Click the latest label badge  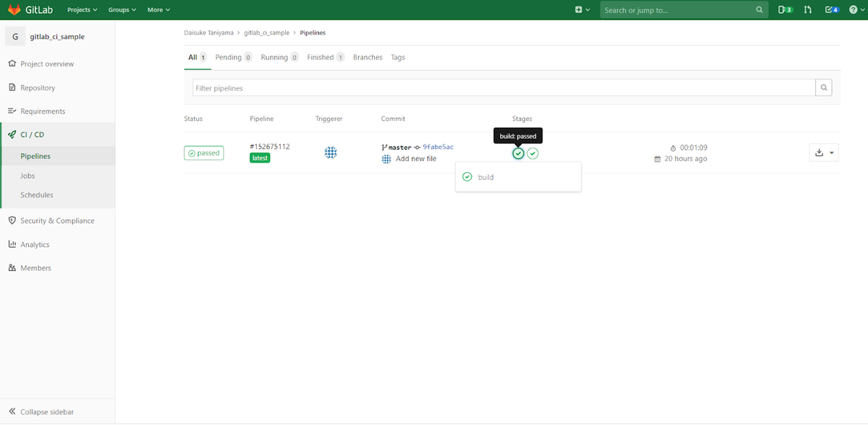(x=260, y=158)
